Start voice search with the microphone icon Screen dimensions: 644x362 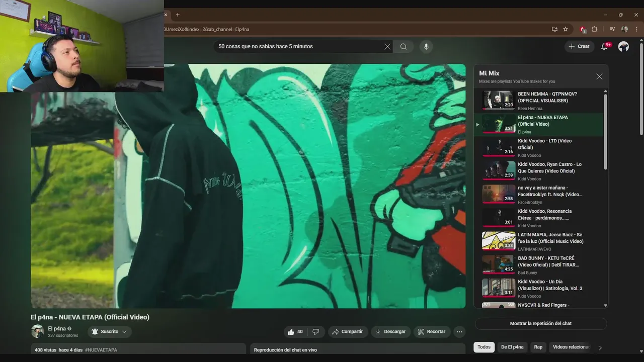[426, 46]
